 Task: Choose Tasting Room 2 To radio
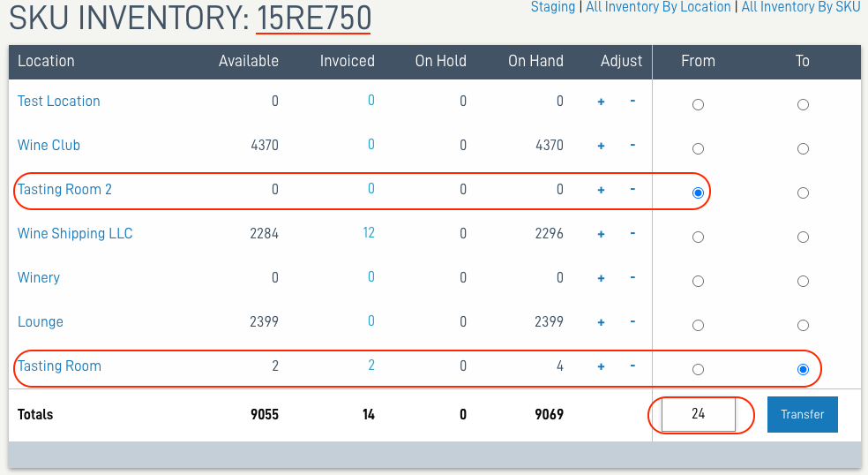tap(803, 192)
